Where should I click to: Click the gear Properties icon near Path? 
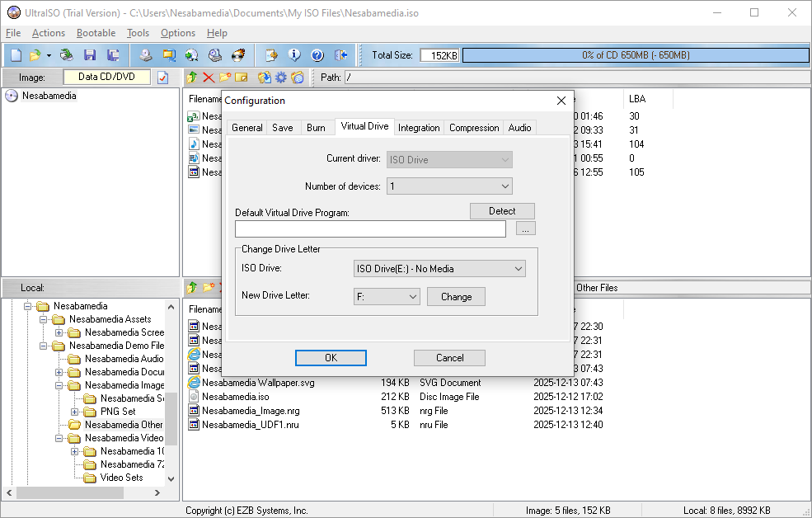[x=281, y=78]
